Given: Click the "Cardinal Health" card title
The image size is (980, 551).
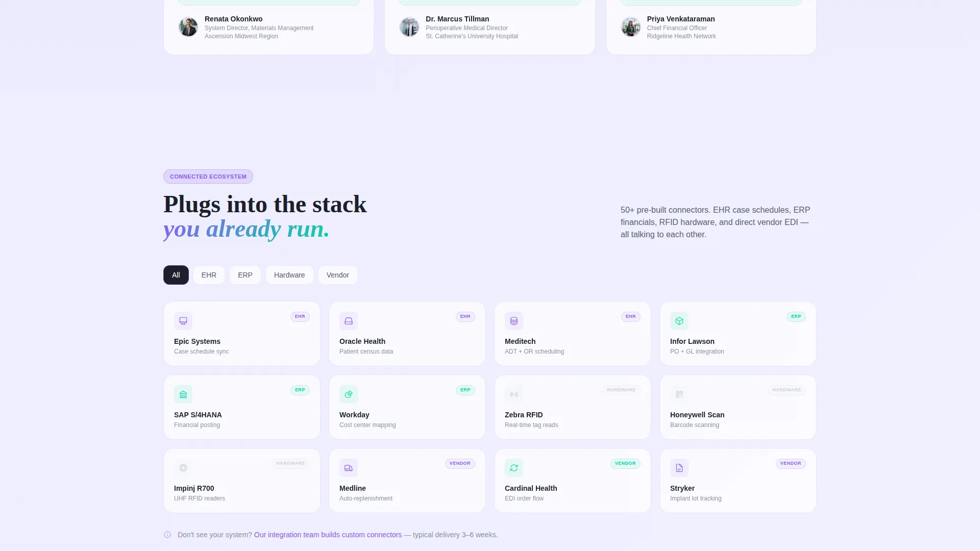Looking at the screenshot, I should (x=531, y=488).
